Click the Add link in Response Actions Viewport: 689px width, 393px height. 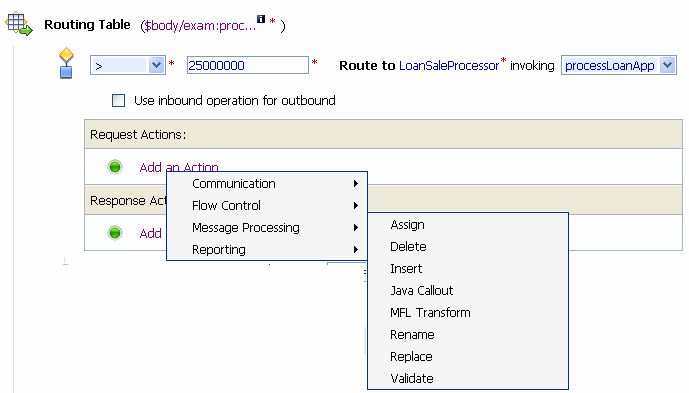pyautogui.click(x=151, y=233)
